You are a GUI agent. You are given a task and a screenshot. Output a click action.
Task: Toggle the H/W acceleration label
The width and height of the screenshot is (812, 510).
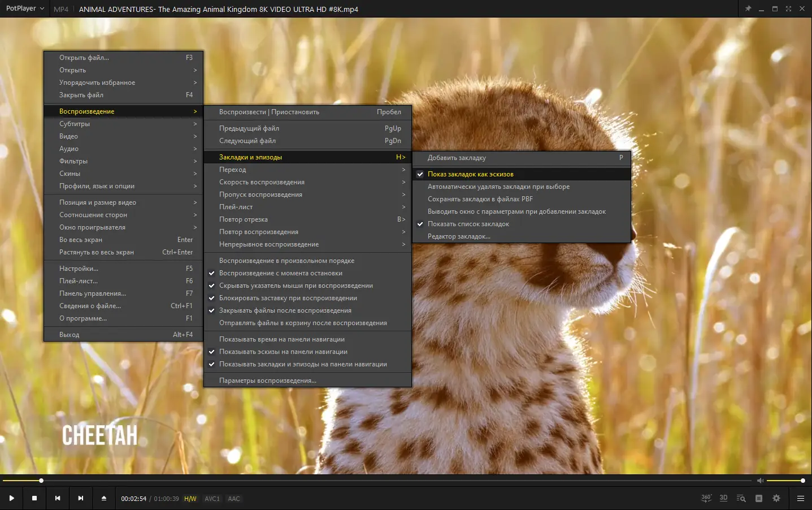pos(190,499)
